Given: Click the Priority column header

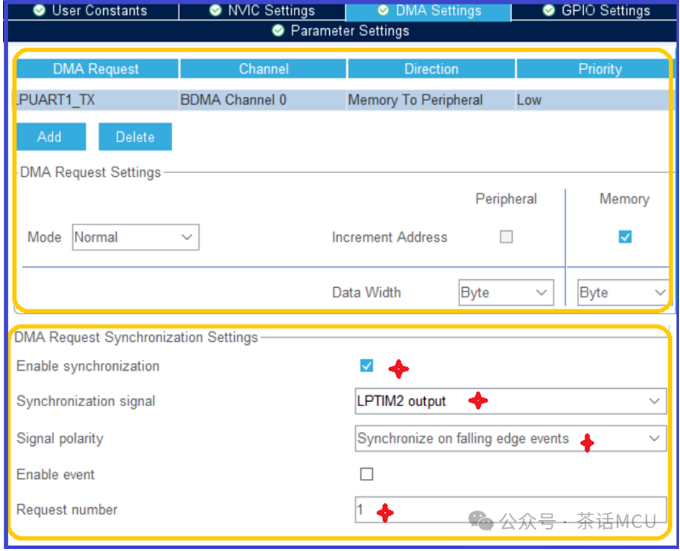Looking at the screenshot, I should click(599, 69).
